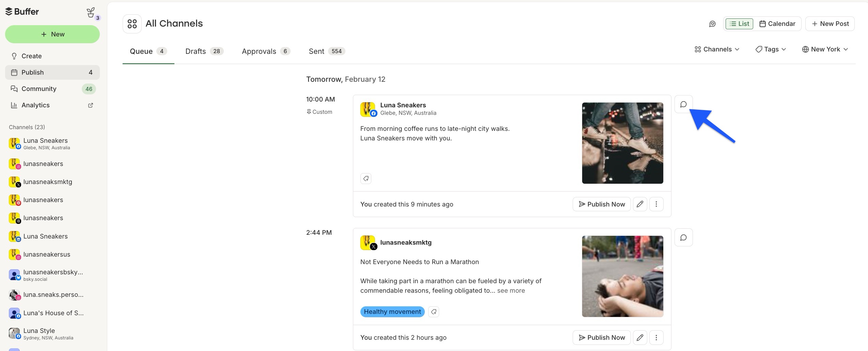Screen dimensions: 868x351
Task: Click the Tomorrow, February 12 heading
Action: [x=346, y=79]
